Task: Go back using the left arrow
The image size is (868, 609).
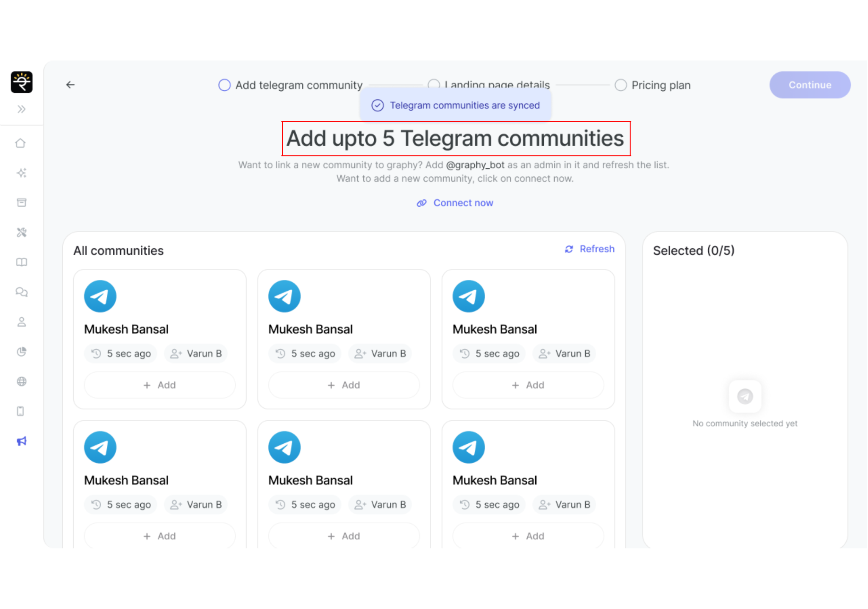Action: click(x=70, y=85)
